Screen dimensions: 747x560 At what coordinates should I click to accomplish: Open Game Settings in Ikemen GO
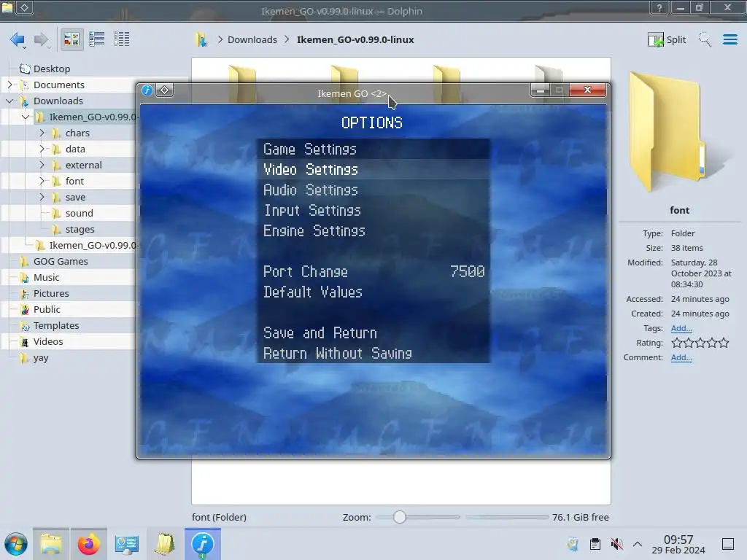point(373,149)
